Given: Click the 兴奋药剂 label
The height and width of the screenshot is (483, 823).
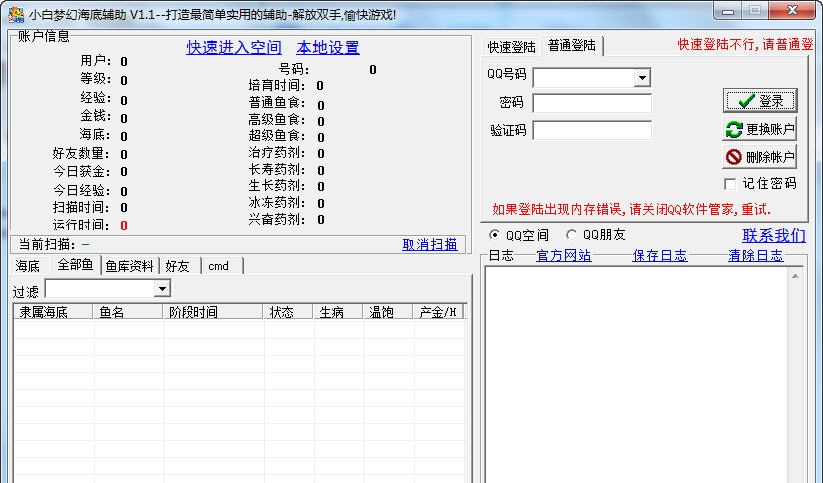Looking at the screenshot, I should 277,219.
